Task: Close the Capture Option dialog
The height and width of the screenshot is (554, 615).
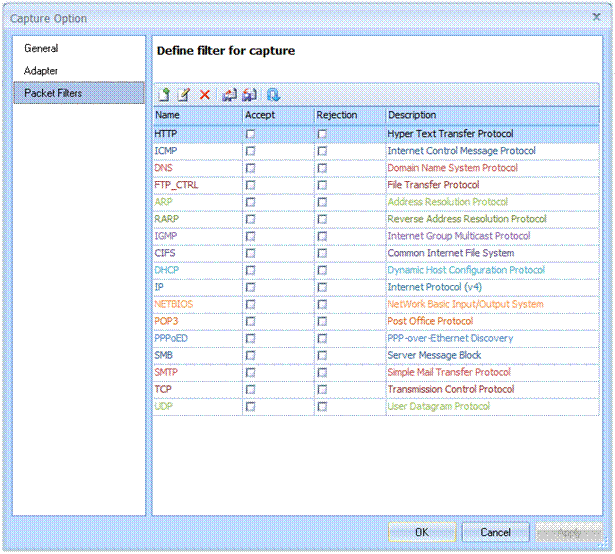Action: 597,17
